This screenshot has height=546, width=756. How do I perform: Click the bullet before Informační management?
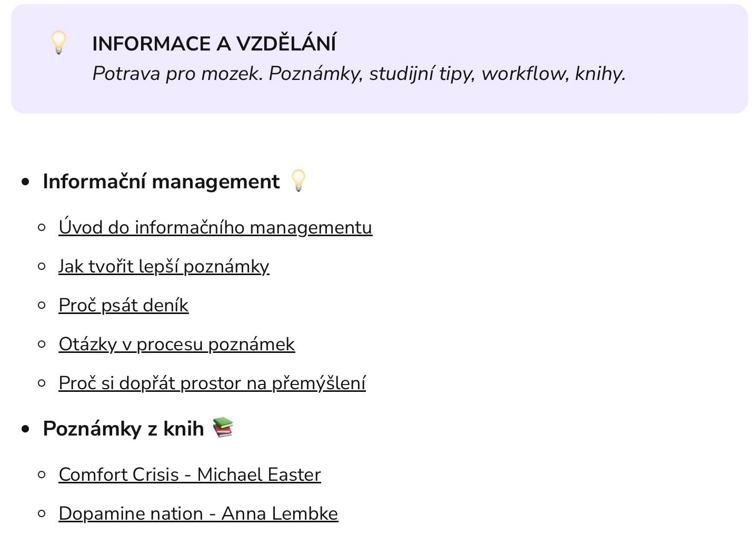pyautogui.click(x=25, y=182)
